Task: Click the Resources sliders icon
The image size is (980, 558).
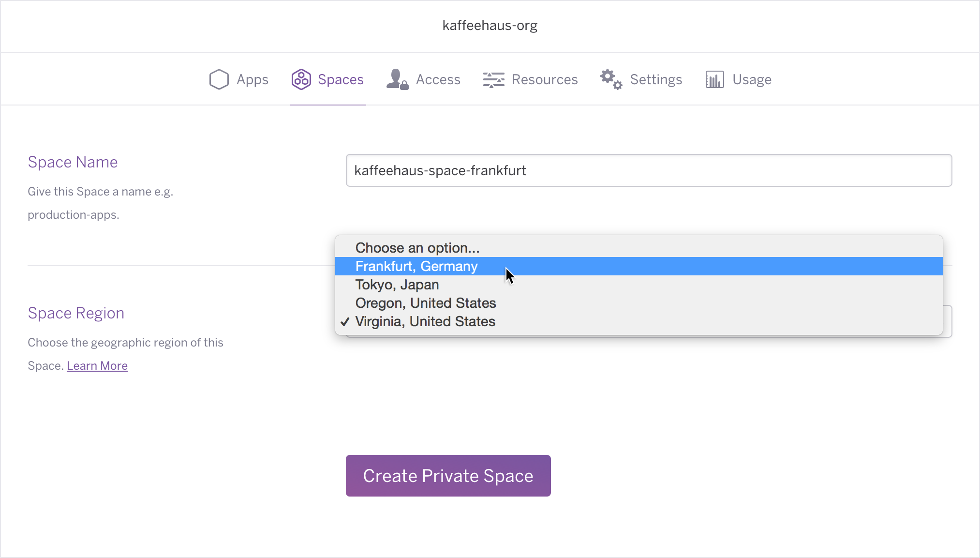Action: click(x=493, y=79)
